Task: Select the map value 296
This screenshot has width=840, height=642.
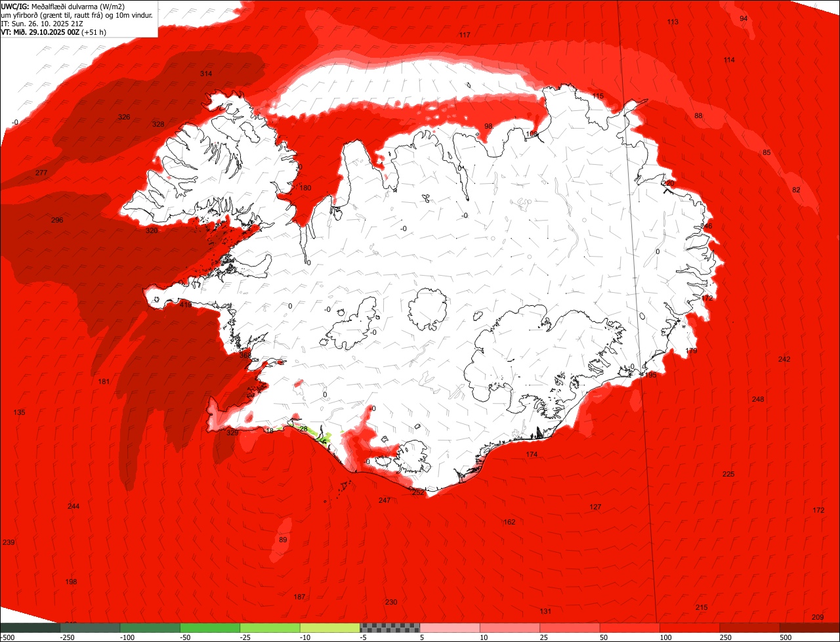Action: click(x=57, y=220)
